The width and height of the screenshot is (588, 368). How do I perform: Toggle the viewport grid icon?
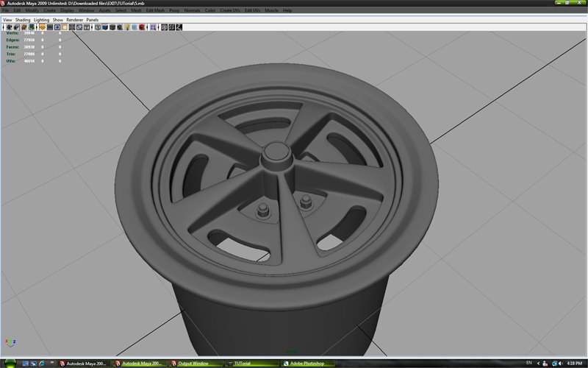pyautogui.click(x=43, y=27)
